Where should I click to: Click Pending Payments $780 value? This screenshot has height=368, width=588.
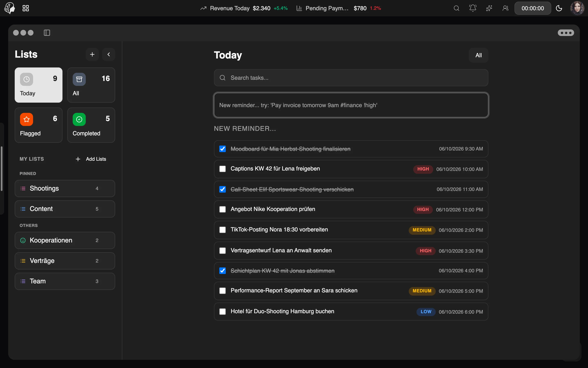(360, 8)
